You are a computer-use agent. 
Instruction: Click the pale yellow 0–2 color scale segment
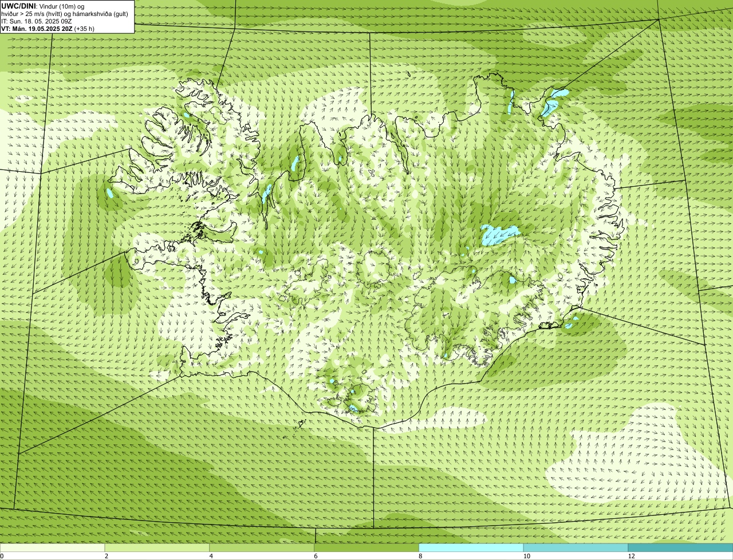53,548
